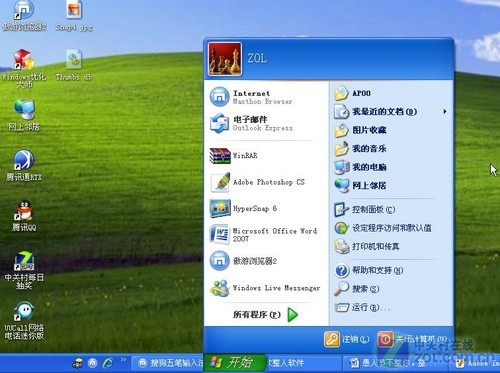This screenshot has height=373, width=500.
Task: Switch to 愚人节不整你 taskbar window
Action: pos(396,363)
